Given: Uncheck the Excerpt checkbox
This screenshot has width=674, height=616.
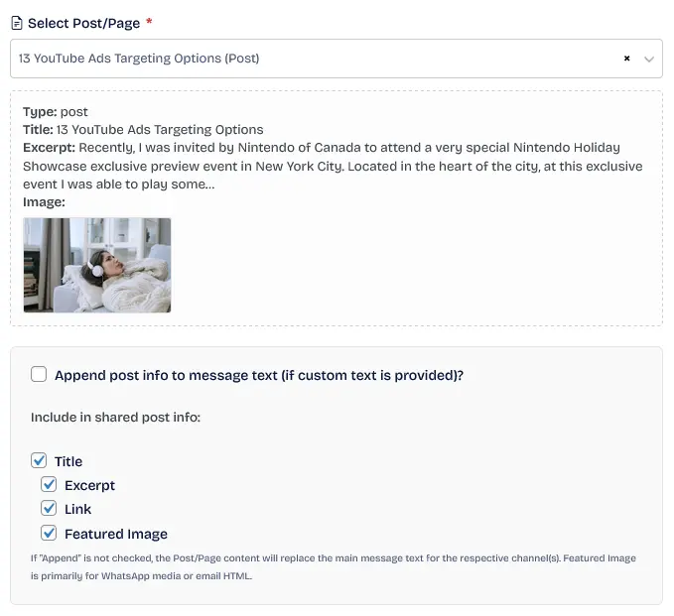Looking at the screenshot, I should (49, 484).
